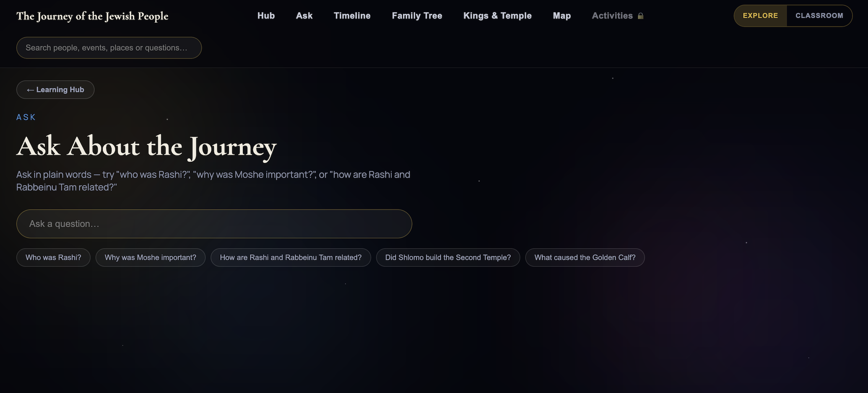Image resolution: width=868 pixels, height=393 pixels.
Task: Click the site title The Journey of the Jewish People
Action: [x=92, y=16]
